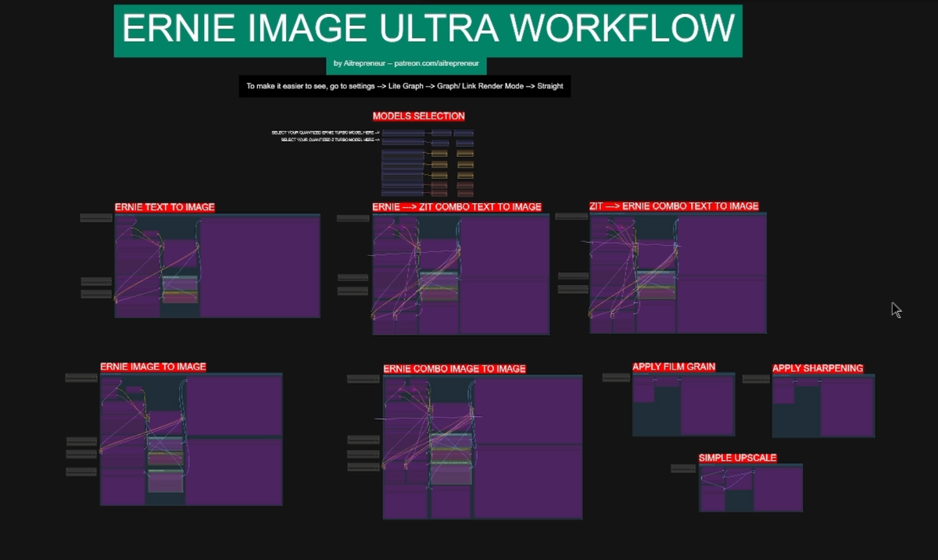Click the ERNIE --> ZIT COMBO TEXT TO IMAGE title
Viewport: 938px width, 560px height.
pyautogui.click(x=456, y=208)
